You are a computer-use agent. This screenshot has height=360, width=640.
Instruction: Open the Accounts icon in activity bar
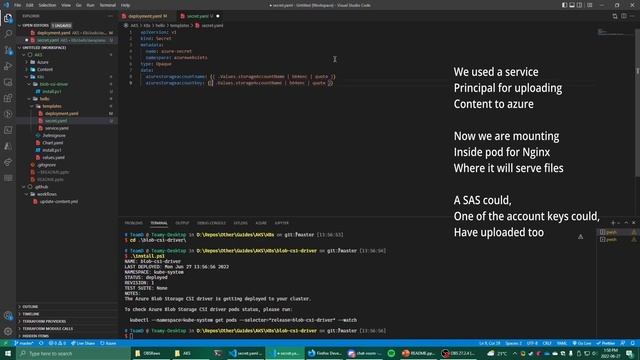coord(8,316)
